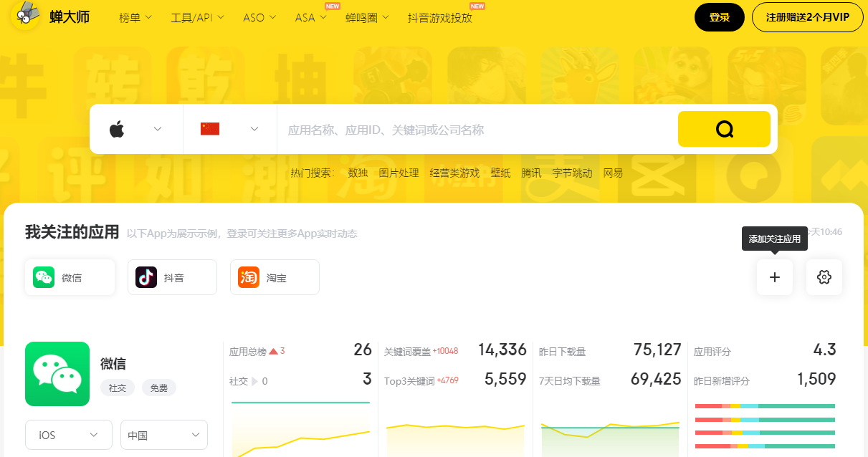Click the 登录 button
This screenshot has width=868, height=457.
(x=720, y=18)
